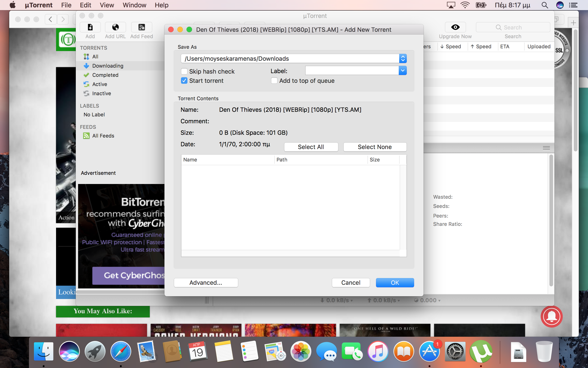This screenshot has width=588, height=368.
Task: Sort by Uploaded column header
Action: (x=539, y=46)
